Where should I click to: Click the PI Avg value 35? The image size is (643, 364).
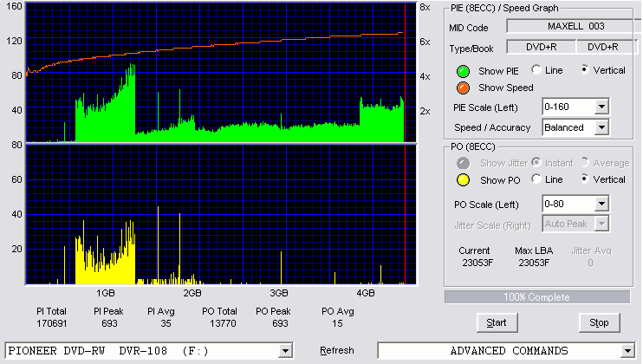point(166,323)
